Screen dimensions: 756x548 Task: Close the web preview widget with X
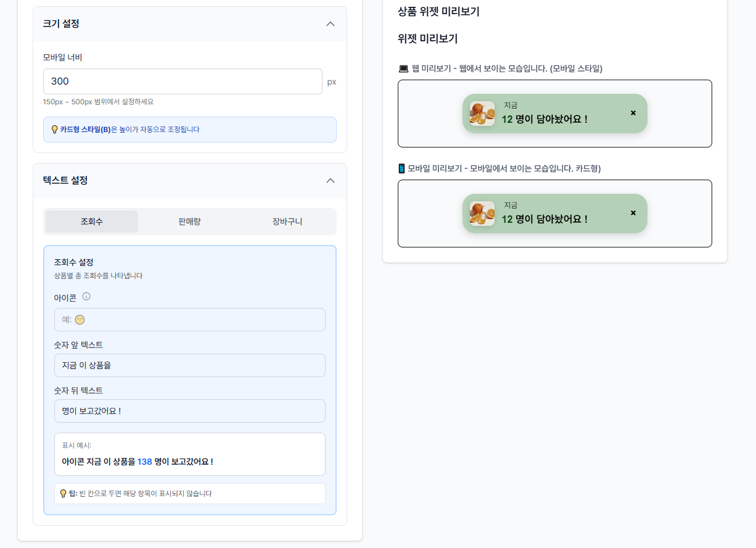(x=633, y=113)
